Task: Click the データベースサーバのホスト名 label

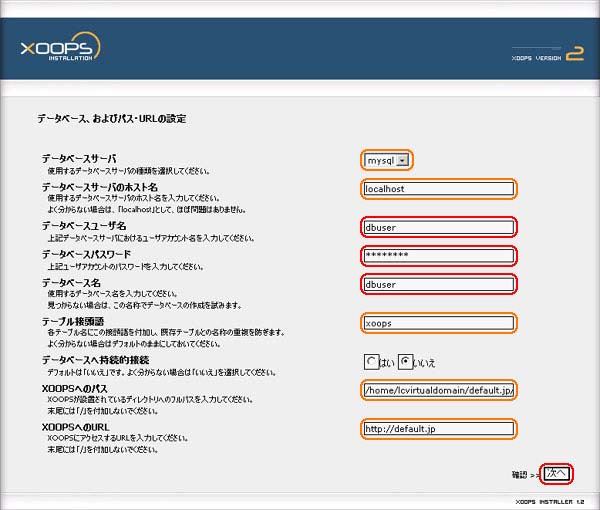Action: 99,187
